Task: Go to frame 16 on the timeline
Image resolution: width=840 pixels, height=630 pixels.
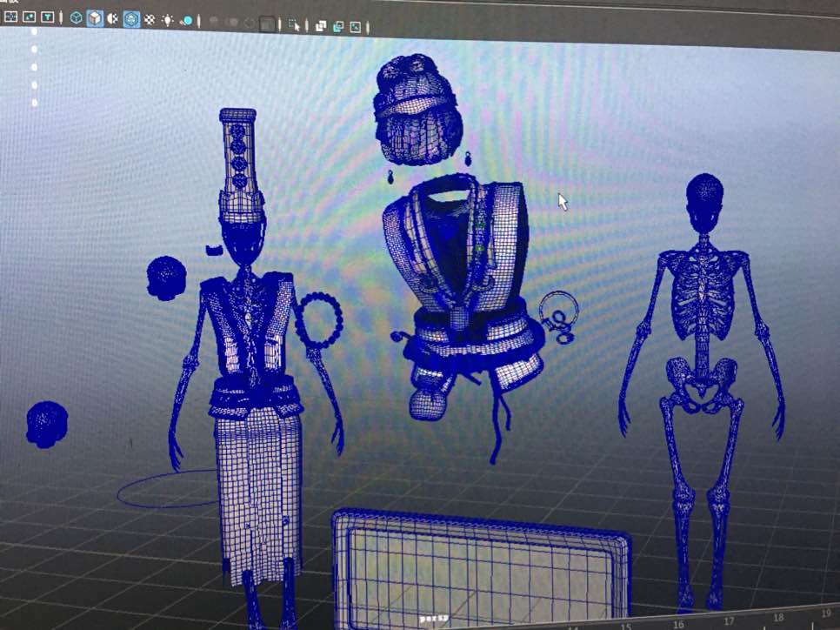Action: [x=678, y=624]
